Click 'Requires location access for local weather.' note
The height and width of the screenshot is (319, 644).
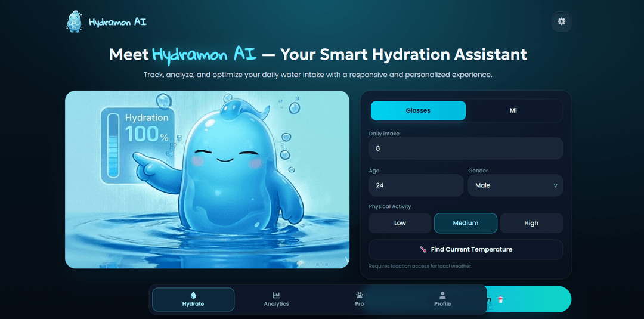pyautogui.click(x=420, y=266)
